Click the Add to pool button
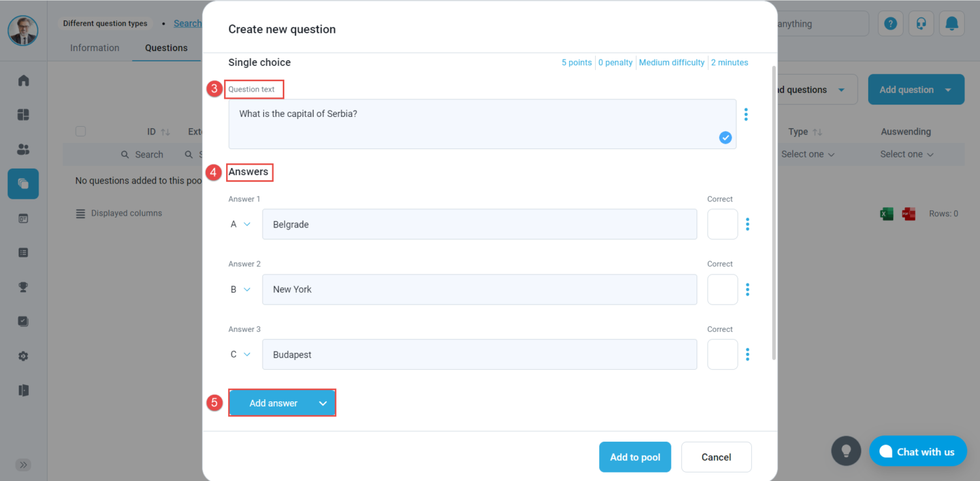The width and height of the screenshot is (980, 481). point(634,457)
